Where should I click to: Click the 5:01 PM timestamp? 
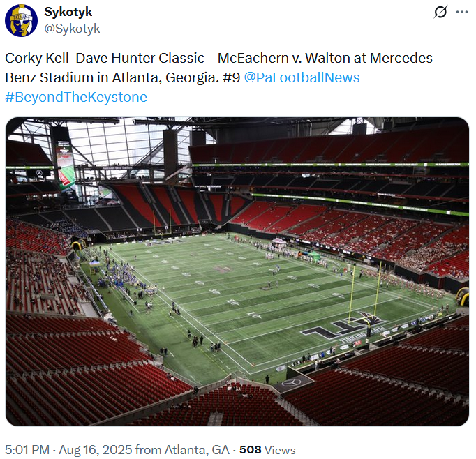click(x=27, y=450)
